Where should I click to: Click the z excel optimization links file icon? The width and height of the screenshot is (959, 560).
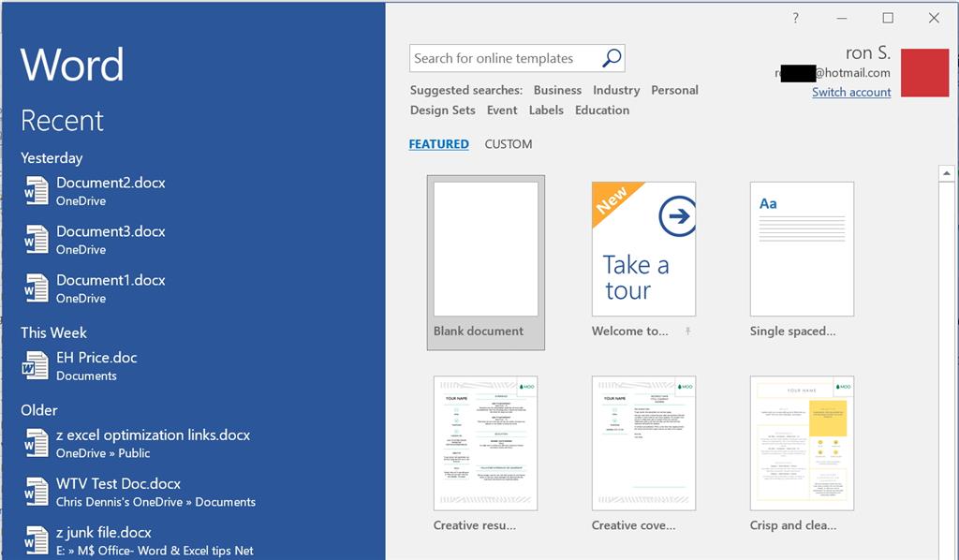(37, 443)
